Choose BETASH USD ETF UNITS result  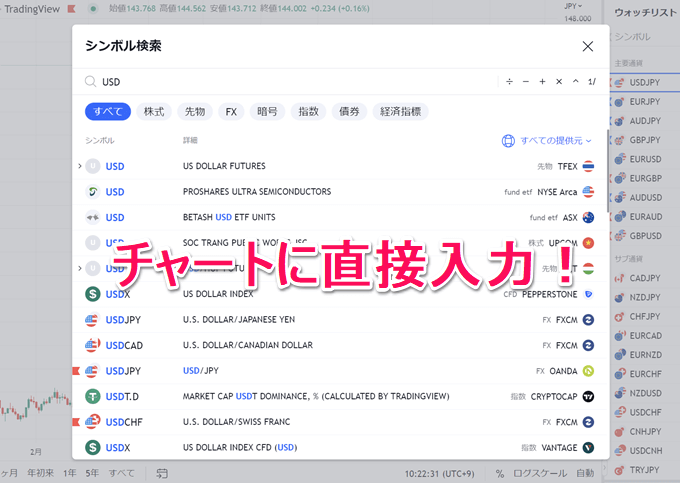click(340, 217)
